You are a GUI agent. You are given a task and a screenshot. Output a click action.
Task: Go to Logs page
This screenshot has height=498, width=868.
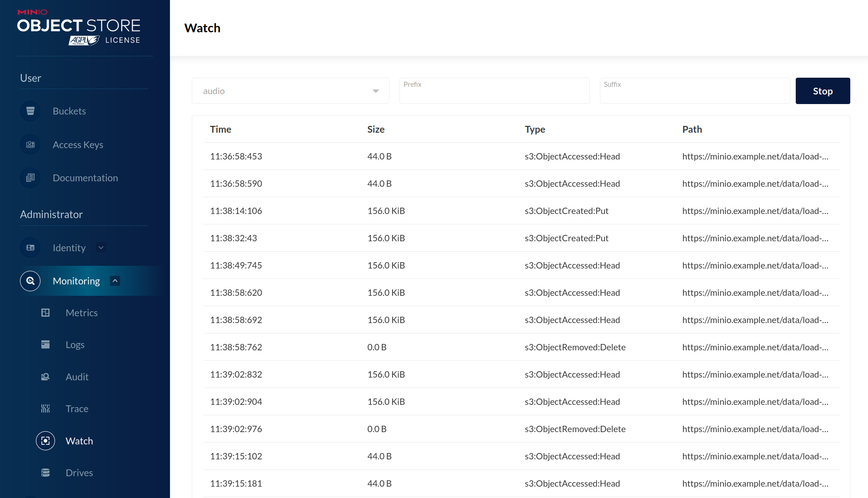point(75,345)
